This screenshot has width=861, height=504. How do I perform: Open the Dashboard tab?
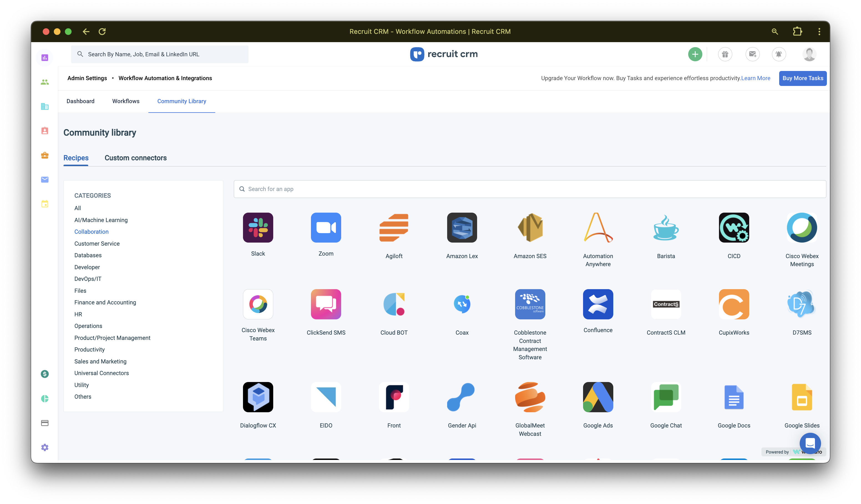81,101
